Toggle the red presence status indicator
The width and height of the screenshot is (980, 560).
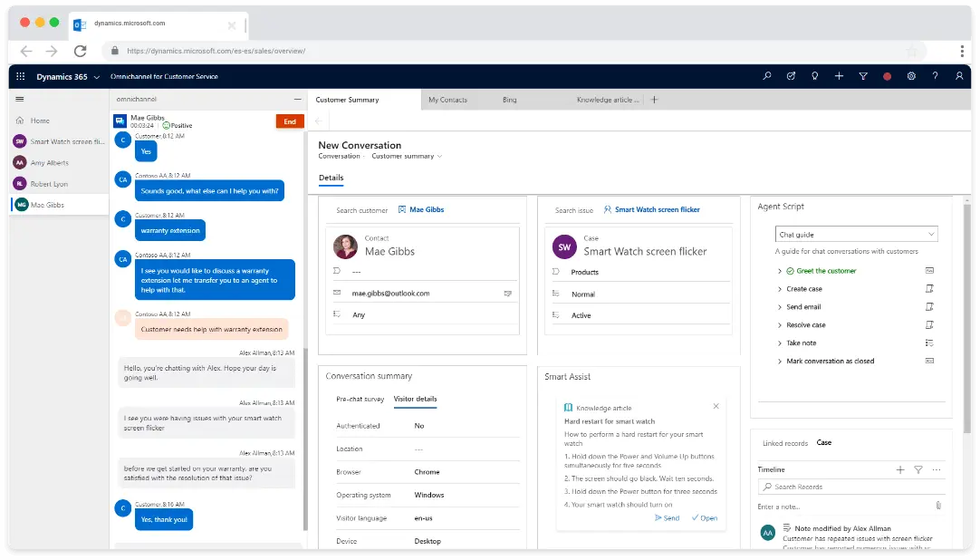click(887, 77)
